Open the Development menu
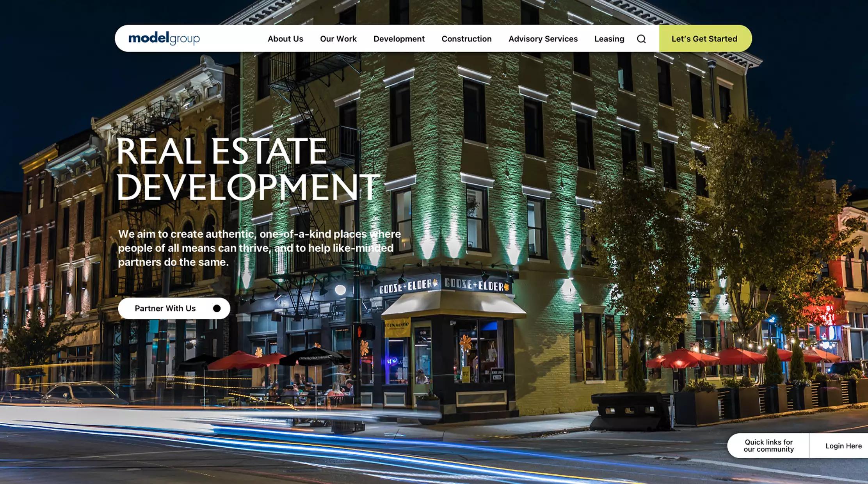Image resolution: width=868 pixels, height=484 pixels. pos(399,39)
